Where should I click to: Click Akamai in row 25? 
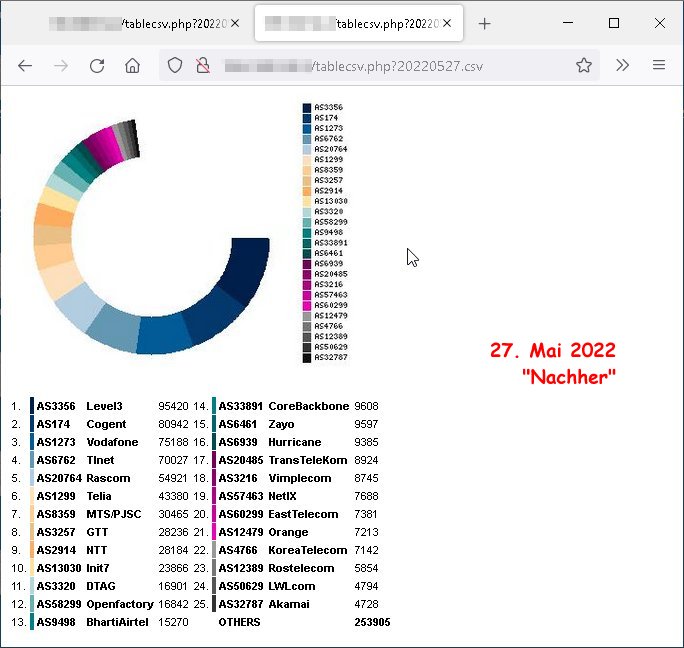point(289,604)
